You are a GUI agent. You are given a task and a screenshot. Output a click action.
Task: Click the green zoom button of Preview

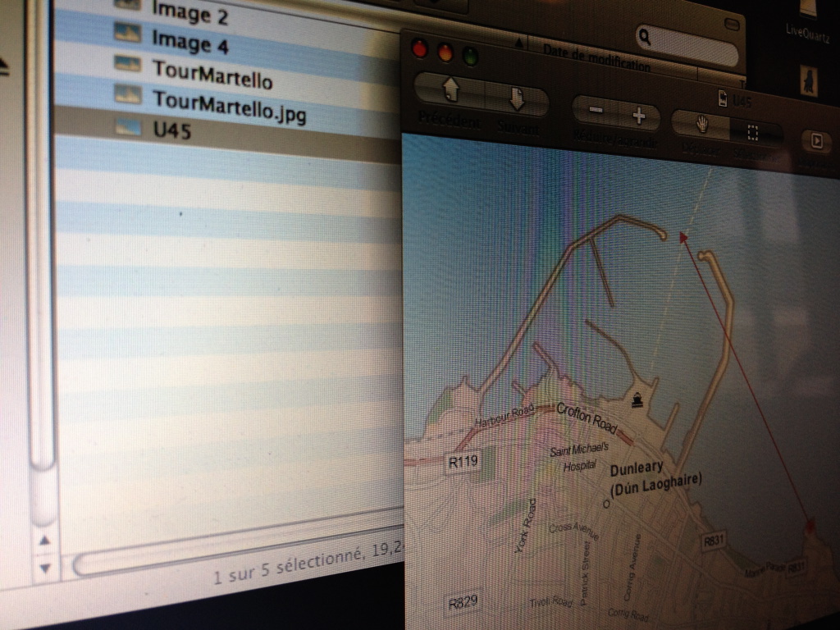(470, 57)
